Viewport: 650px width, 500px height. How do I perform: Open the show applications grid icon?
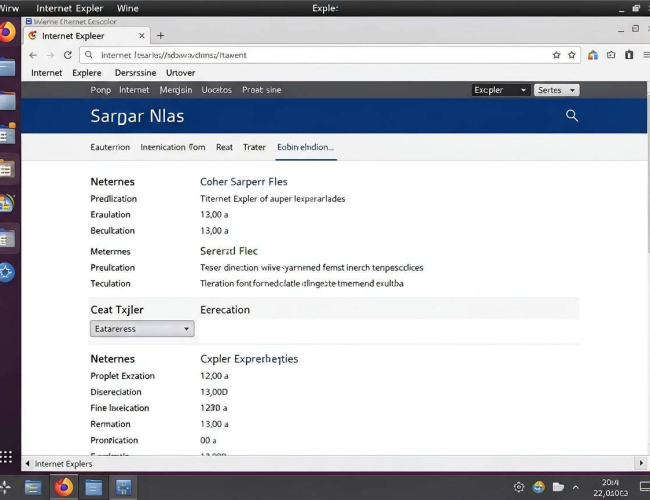[x=6, y=457]
